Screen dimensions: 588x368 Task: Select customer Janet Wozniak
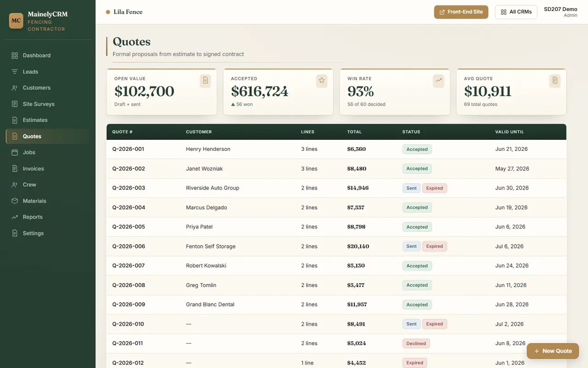[x=204, y=169]
